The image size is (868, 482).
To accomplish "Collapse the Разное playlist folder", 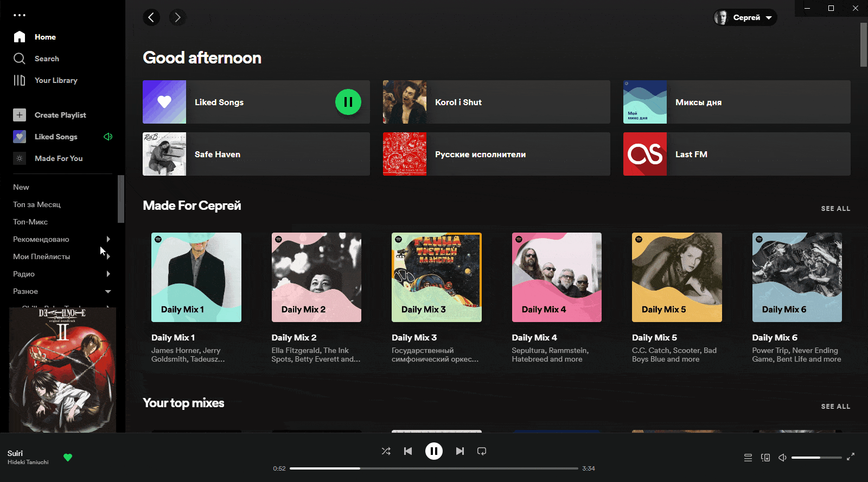I will tap(108, 291).
